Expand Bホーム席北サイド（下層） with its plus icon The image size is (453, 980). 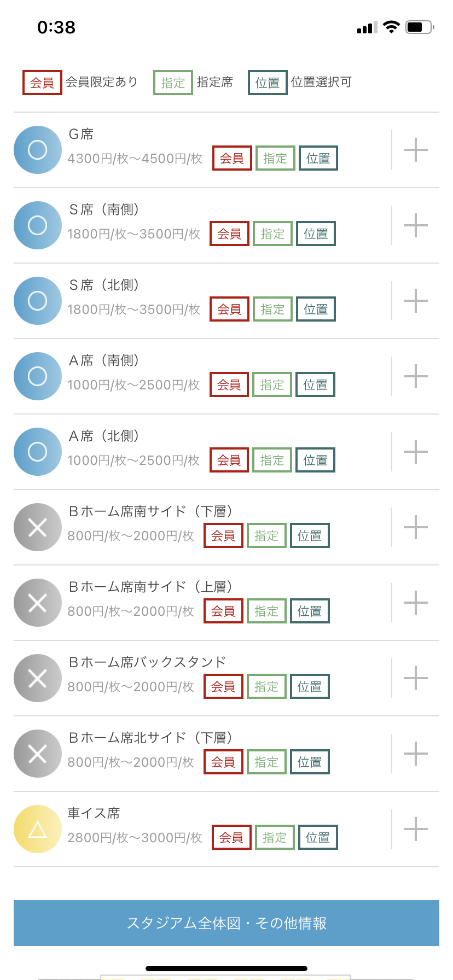tap(415, 754)
